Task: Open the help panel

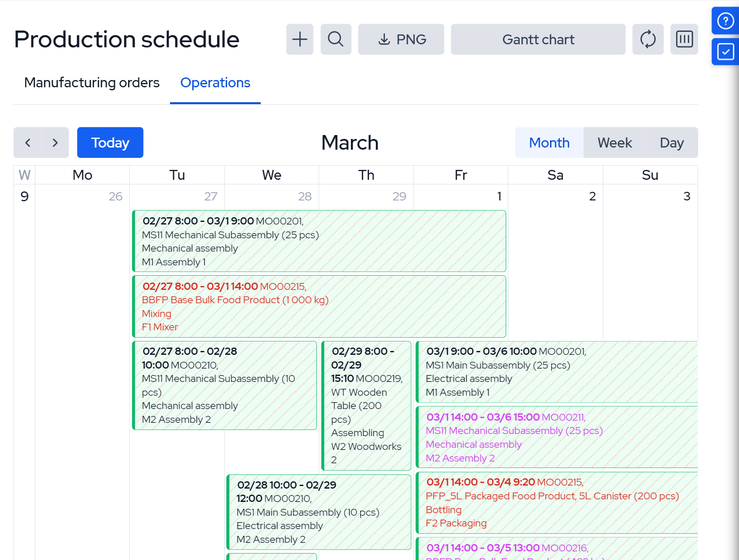Action: [x=725, y=21]
